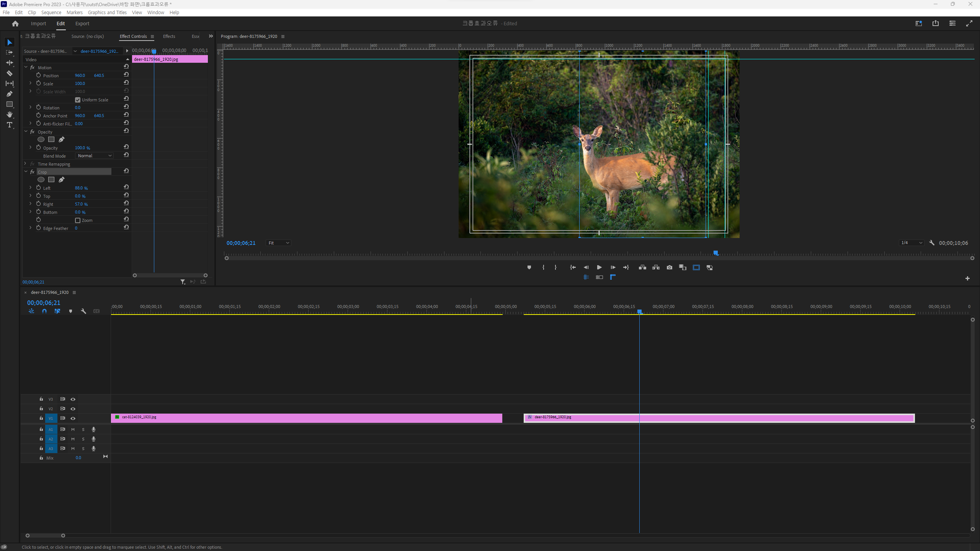Enable the Crop Zoom checkbox
This screenshot has height=551, width=980.
[78, 220]
